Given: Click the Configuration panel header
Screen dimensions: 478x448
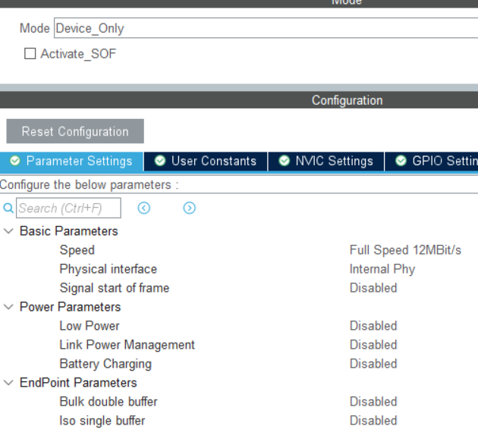Looking at the screenshot, I should click(239, 100).
